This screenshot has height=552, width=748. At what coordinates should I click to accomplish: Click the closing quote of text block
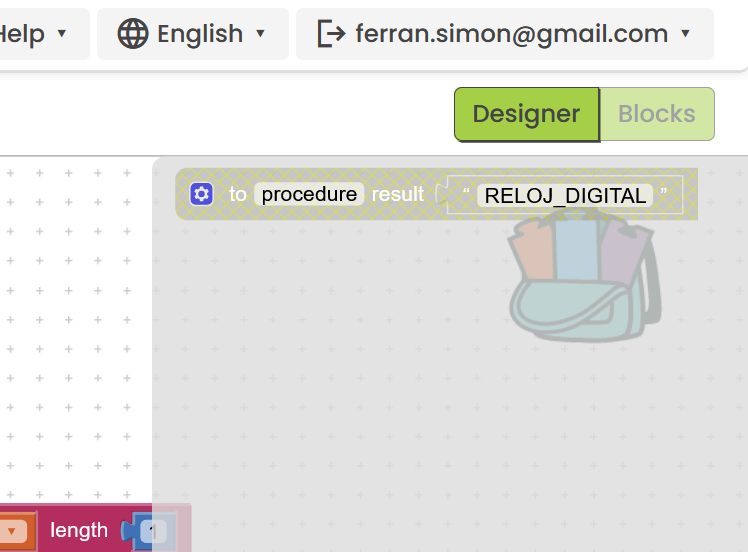coord(664,194)
